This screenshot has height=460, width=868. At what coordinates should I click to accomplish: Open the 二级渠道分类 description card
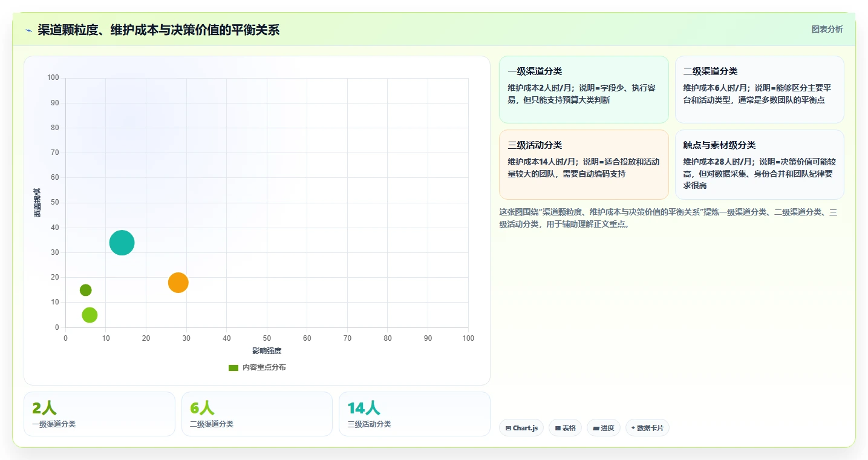(x=759, y=90)
